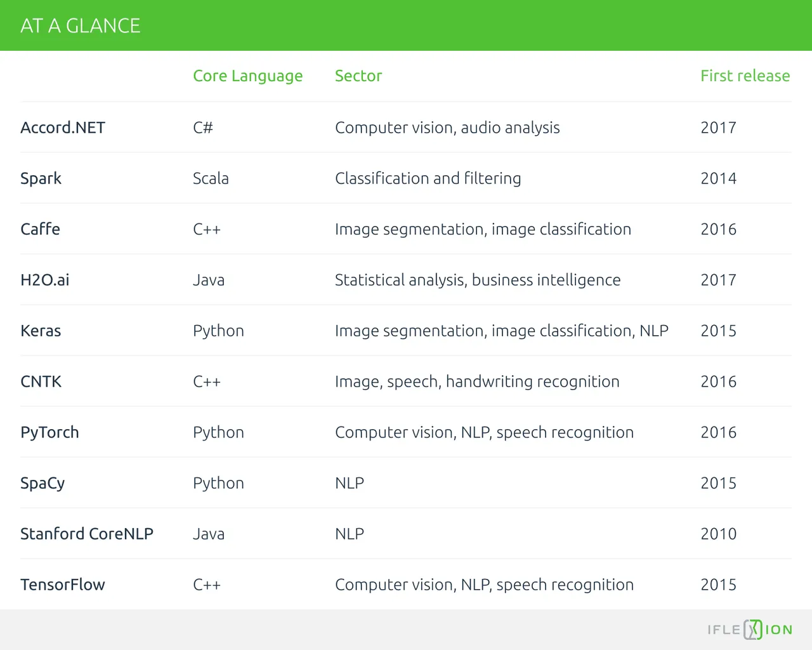
Task: Click the Java cell in H2O.ai row
Action: (209, 280)
